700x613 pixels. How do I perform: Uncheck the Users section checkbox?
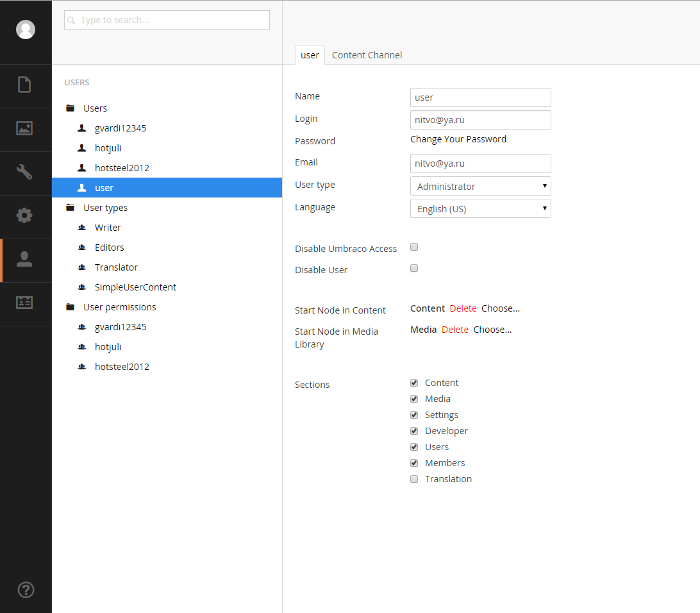point(414,447)
